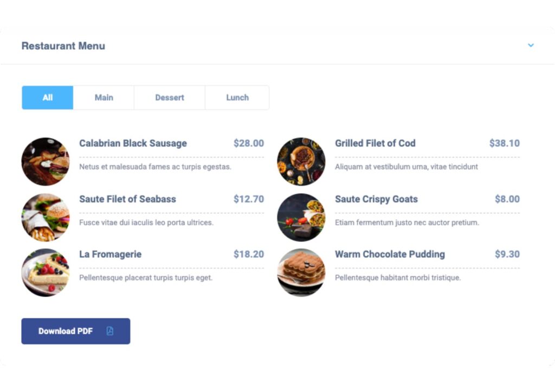Select the Saute Filet of Seabass title
Screen dimensions: 555x392
pyautogui.click(x=127, y=199)
